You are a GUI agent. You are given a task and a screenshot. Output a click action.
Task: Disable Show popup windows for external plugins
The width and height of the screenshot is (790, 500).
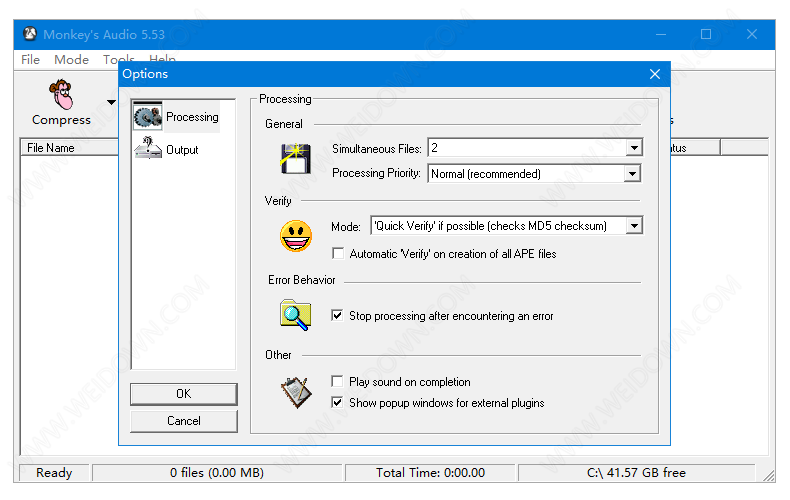[337, 402]
